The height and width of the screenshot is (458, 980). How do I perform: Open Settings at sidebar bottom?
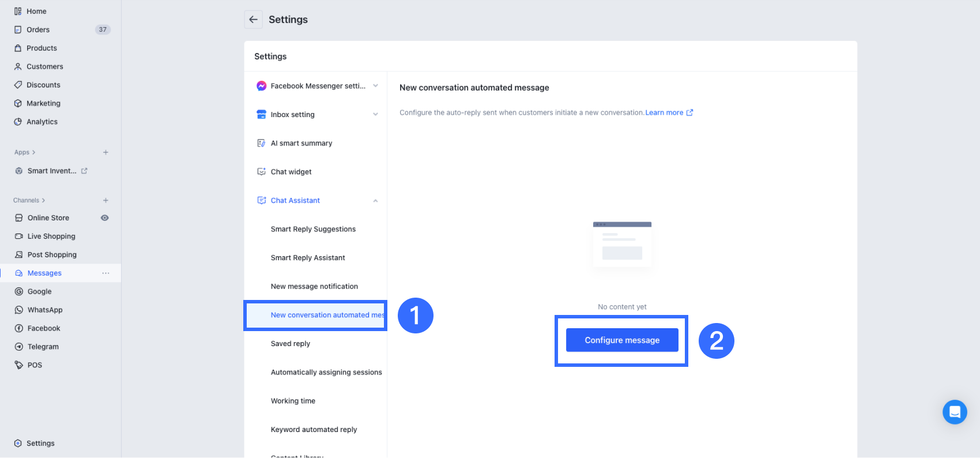pyautogui.click(x=40, y=443)
